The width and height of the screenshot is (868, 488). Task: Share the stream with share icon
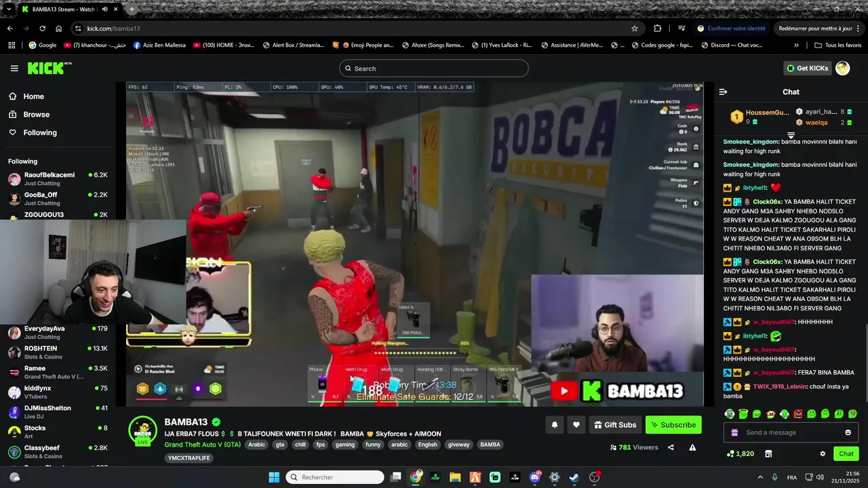pos(671,447)
